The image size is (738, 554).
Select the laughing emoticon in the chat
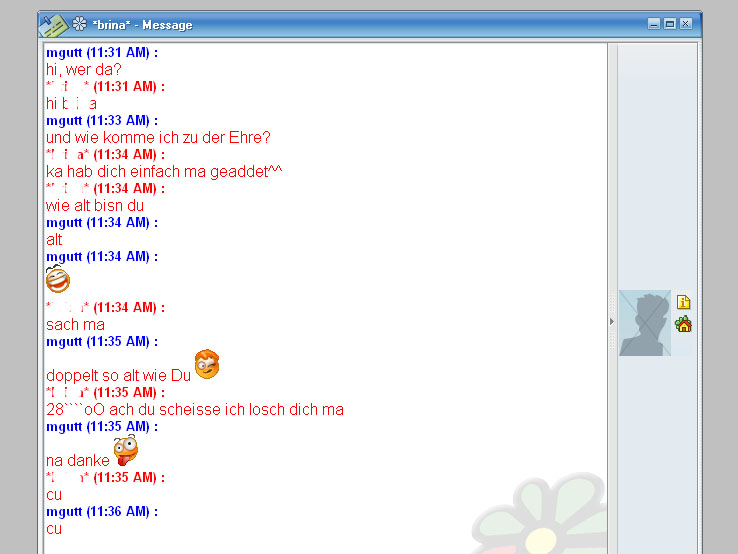tap(58, 279)
